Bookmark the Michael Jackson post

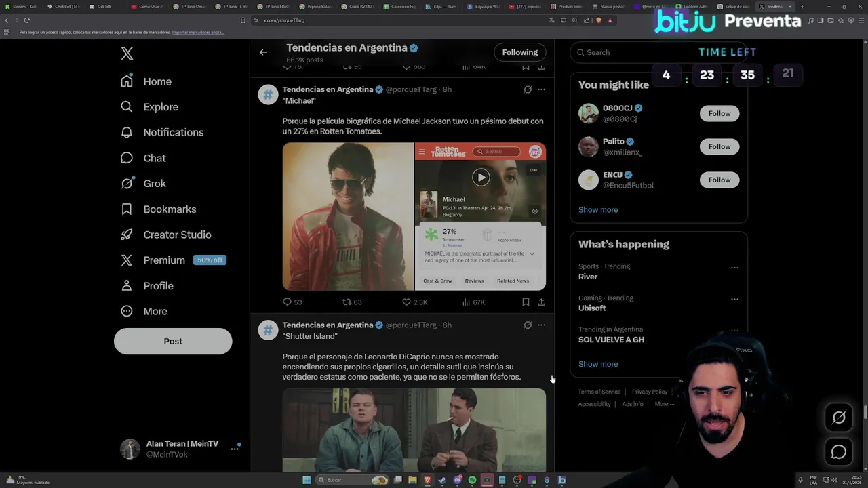click(x=526, y=302)
